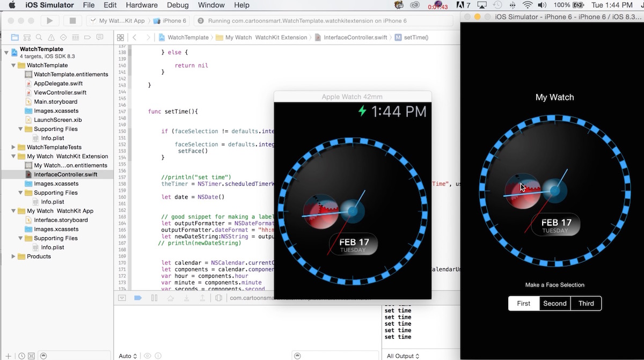Open the Help menu
This screenshot has height=360, width=644.
pyautogui.click(x=241, y=5)
